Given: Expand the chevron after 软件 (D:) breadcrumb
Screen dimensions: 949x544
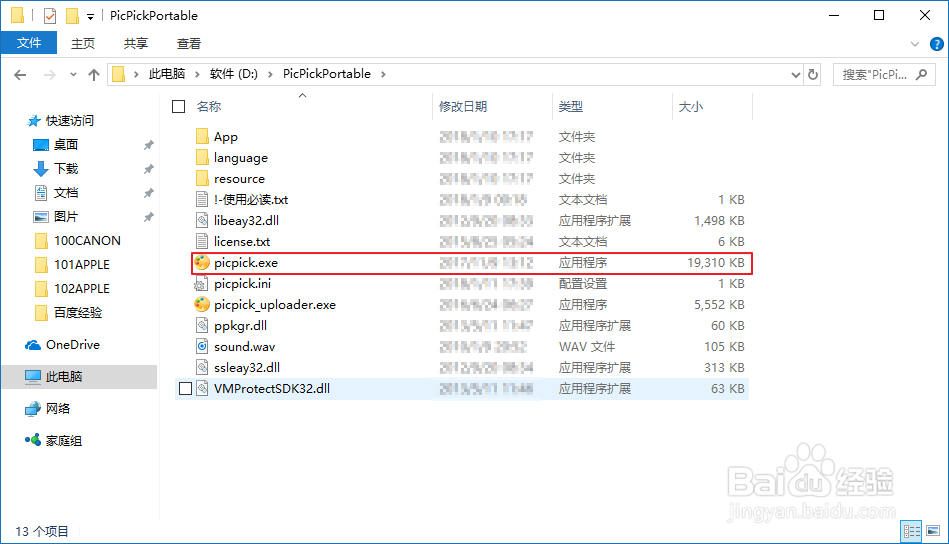Looking at the screenshot, I should (270, 74).
